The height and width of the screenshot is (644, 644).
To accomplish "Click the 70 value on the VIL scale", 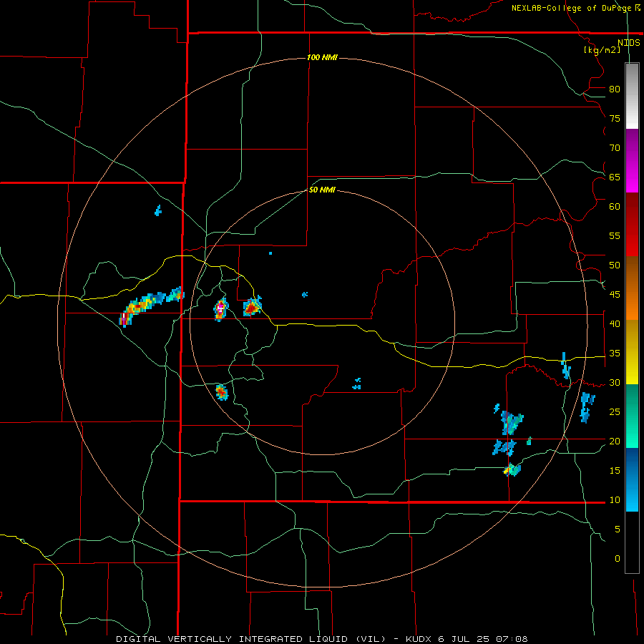I will (x=615, y=148).
